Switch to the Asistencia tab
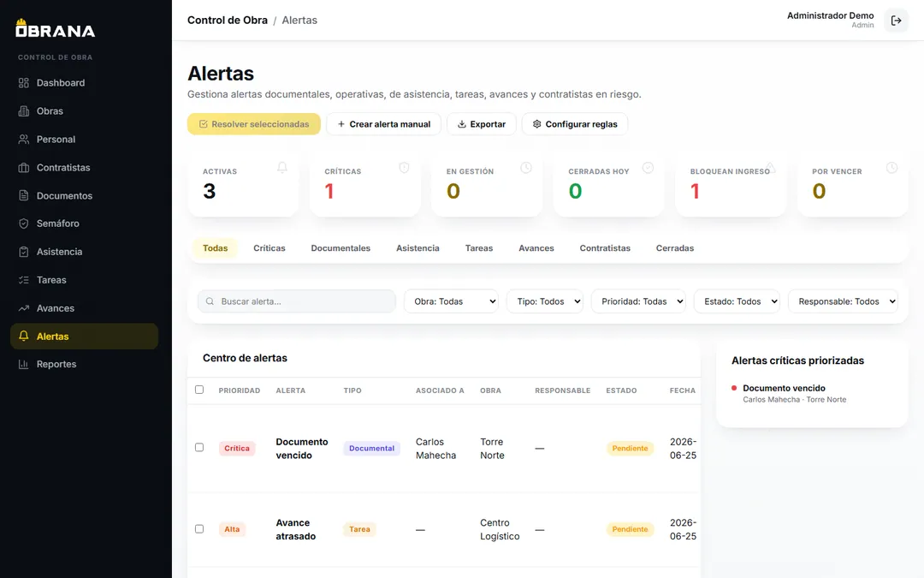The height and width of the screenshot is (578, 924). point(418,248)
